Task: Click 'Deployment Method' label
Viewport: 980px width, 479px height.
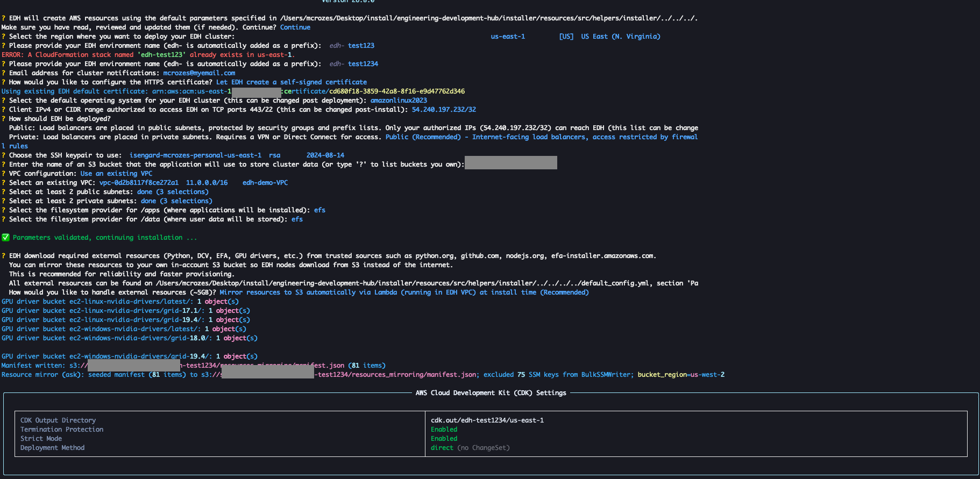Action: 52,448
